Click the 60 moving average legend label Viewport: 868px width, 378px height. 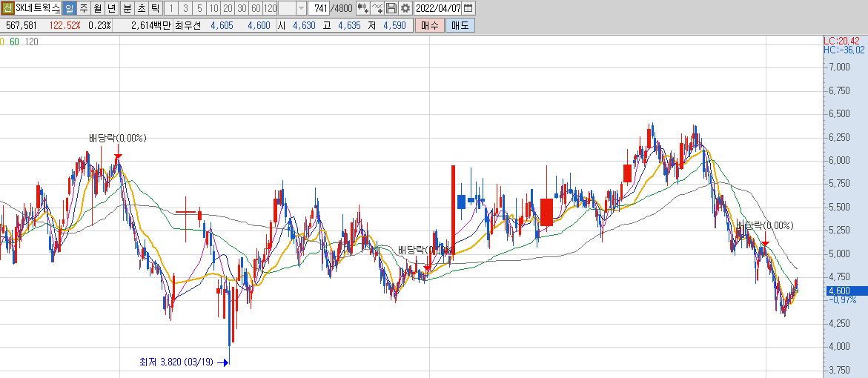coord(14,42)
